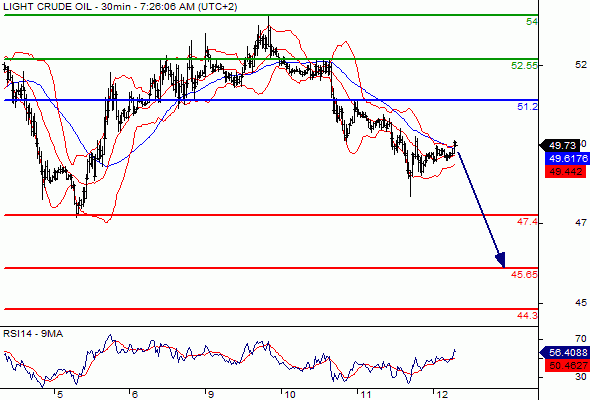Select the RSI14 - 9MA indicator title

point(33,334)
